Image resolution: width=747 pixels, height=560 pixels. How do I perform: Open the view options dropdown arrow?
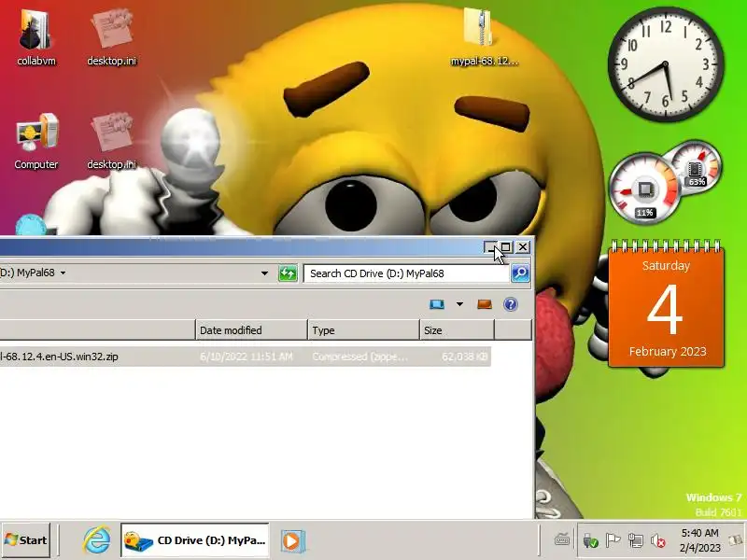(459, 304)
